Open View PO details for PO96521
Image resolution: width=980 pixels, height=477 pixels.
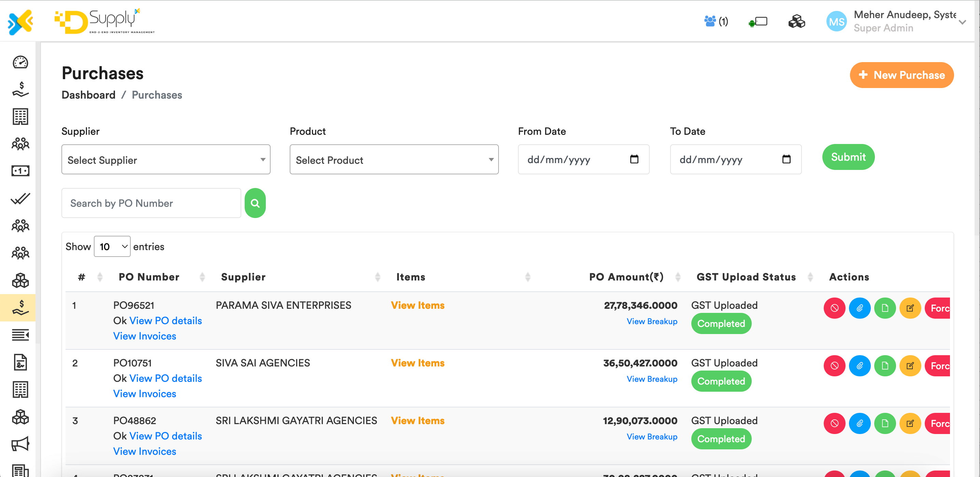[x=165, y=321]
